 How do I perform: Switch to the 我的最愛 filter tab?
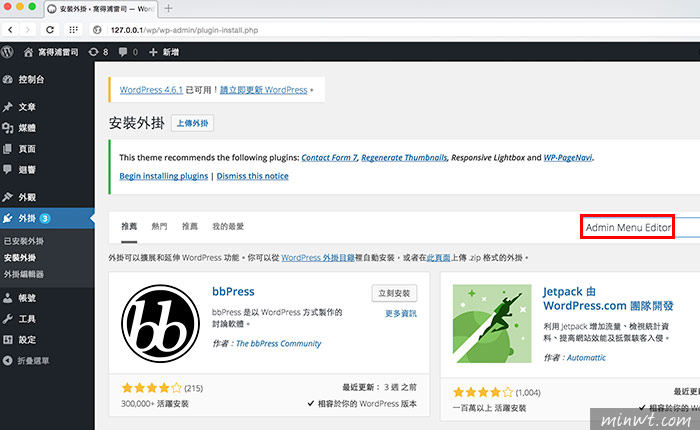(228, 226)
